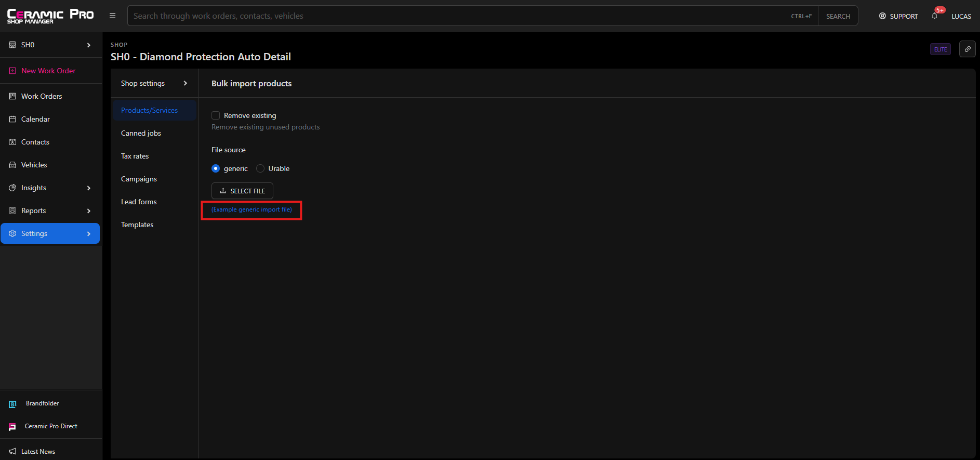Expand the Insights submenu chevron

click(89, 188)
